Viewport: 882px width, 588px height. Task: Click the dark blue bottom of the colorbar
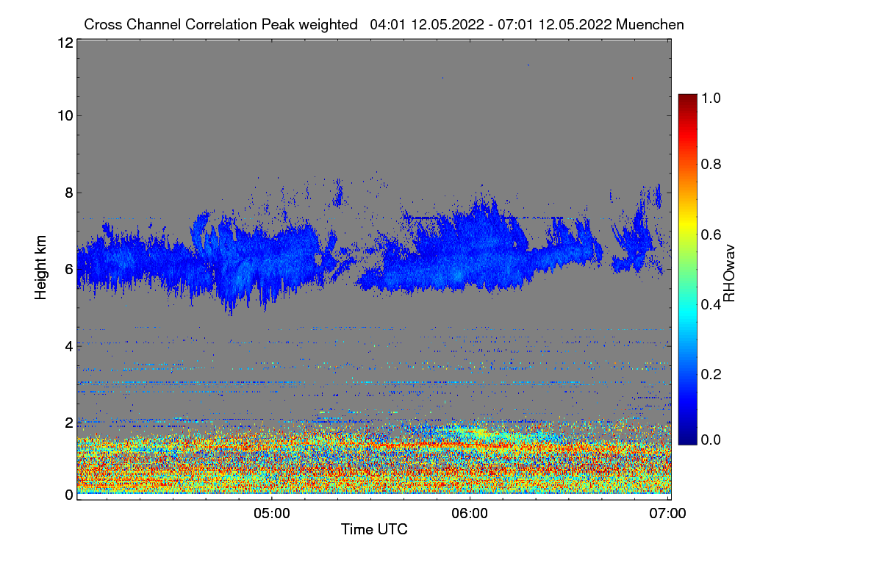click(687, 439)
